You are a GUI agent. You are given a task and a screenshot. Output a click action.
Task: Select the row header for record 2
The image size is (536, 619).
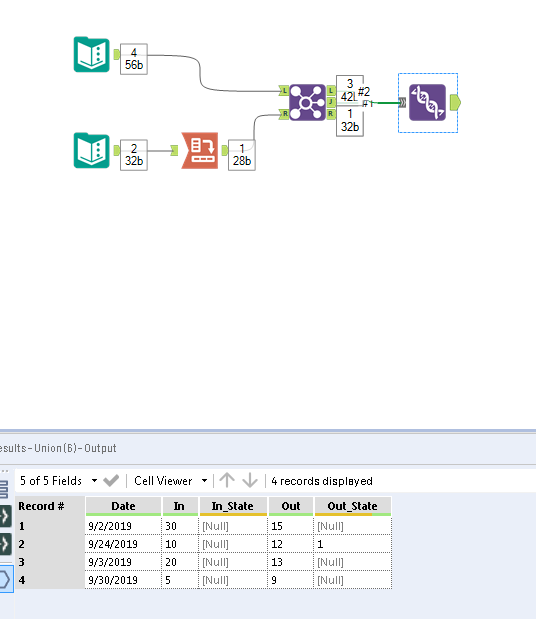click(x=49, y=544)
